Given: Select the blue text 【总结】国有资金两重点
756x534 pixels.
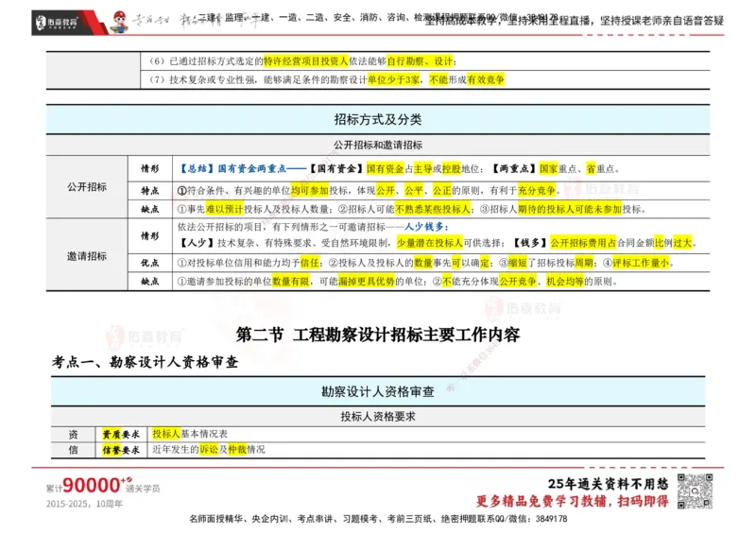Looking at the screenshot, I should pos(232,168).
